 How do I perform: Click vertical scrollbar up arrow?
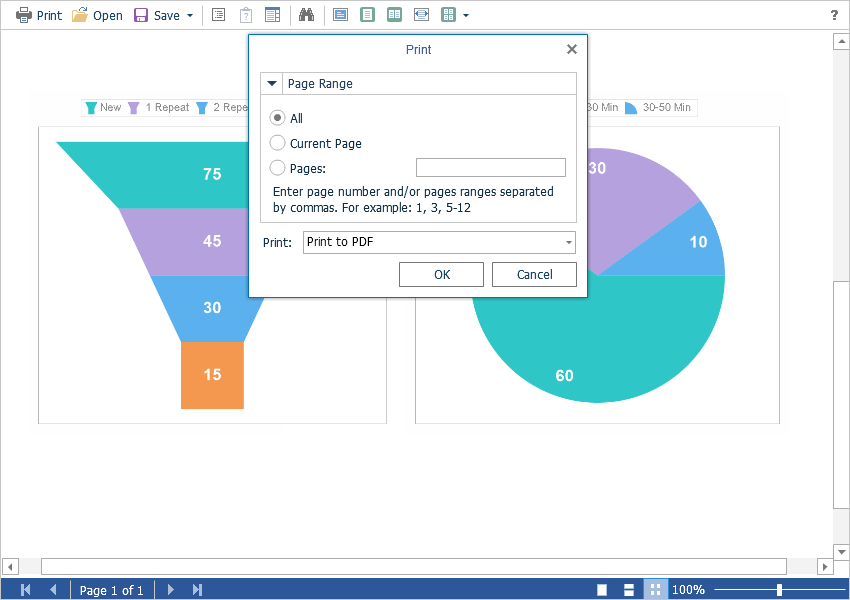click(841, 41)
